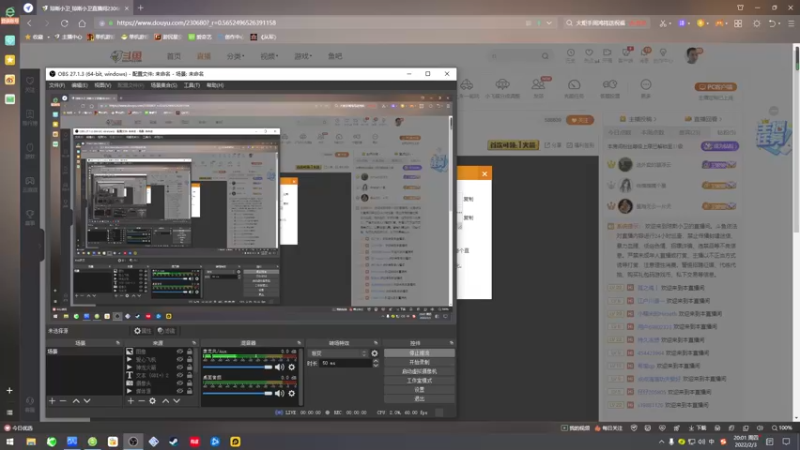Move scene down in OBS Scenes panel
Screen dimensions: 800x450
(87, 401)
